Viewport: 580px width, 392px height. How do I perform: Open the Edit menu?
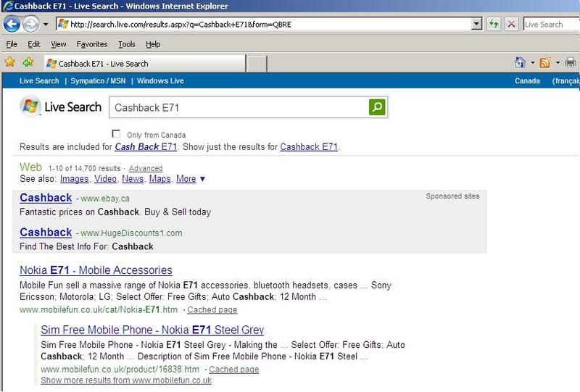33,44
